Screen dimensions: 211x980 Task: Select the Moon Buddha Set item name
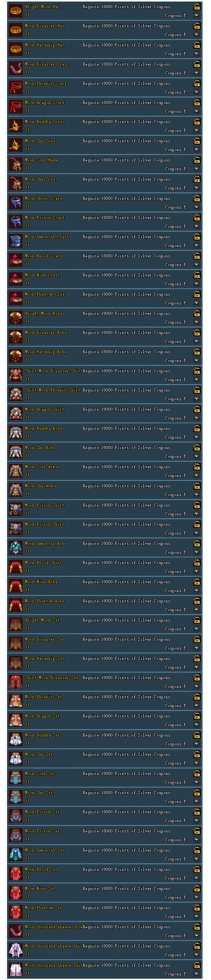pyautogui.click(x=42, y=735)
